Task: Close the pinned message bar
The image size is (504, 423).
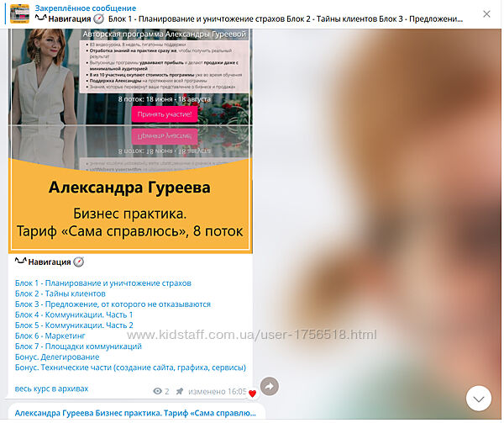Action: pos(487,13)
